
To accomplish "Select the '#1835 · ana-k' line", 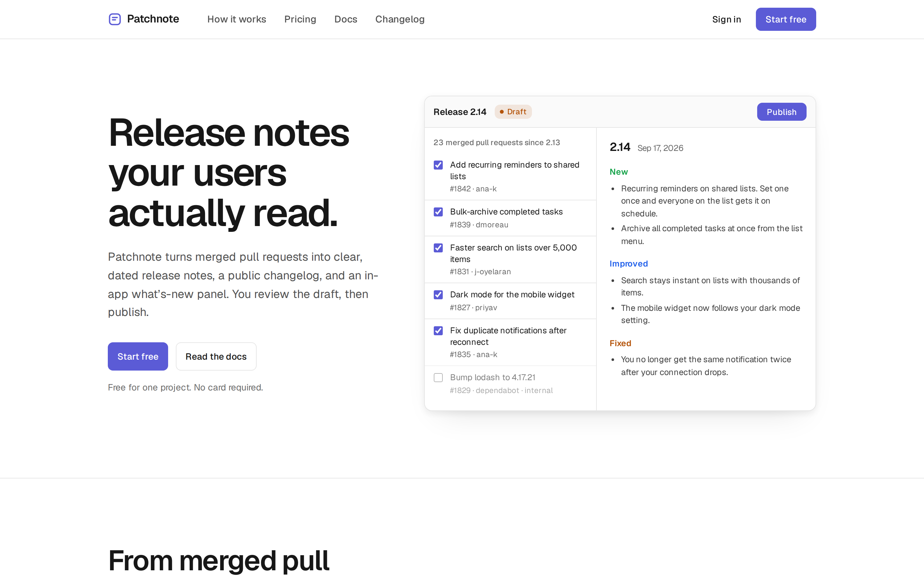I will click(474, 355).
